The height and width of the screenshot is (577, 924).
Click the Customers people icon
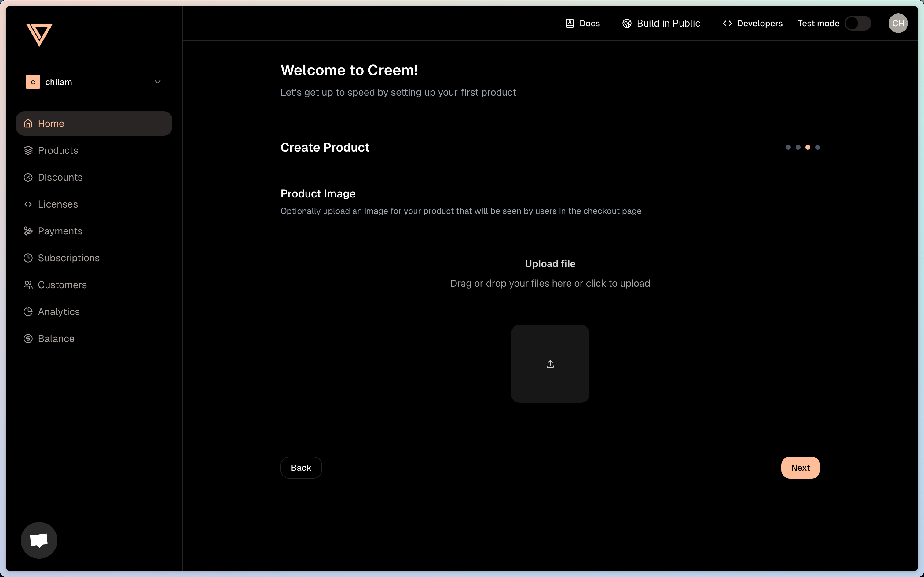click(28, 285)
